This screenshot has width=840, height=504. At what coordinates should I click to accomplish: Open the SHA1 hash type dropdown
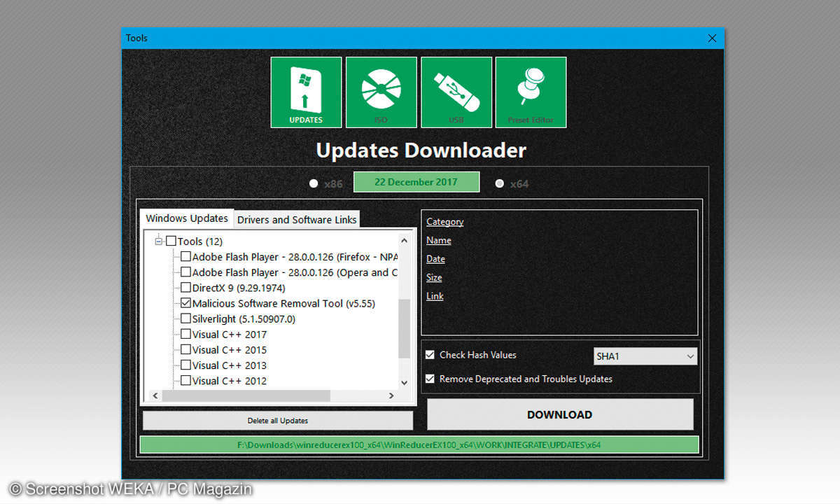(645, 356)
